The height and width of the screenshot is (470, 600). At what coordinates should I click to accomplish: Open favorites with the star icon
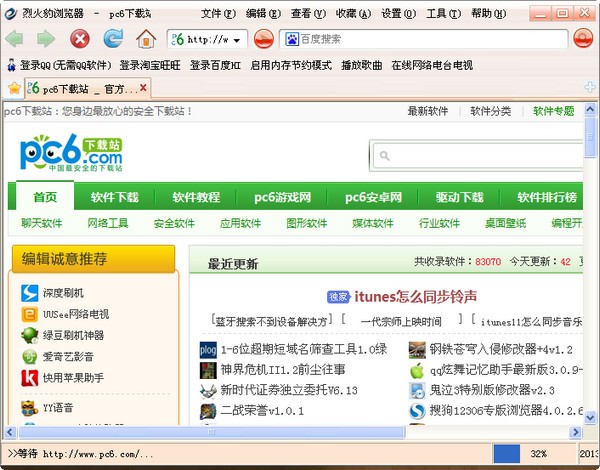tap(15, 88)
